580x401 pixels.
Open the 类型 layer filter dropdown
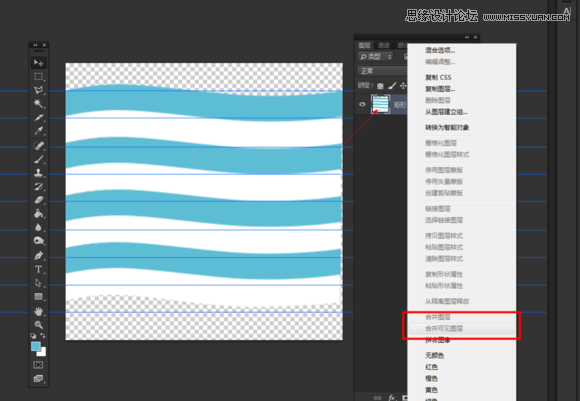pyautogui.click(x=375, y=57)
